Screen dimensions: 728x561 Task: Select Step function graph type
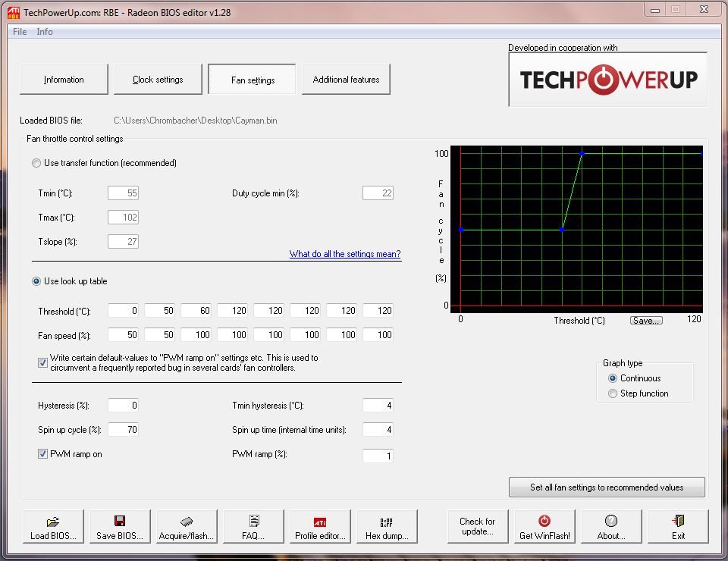pos(613,393)
